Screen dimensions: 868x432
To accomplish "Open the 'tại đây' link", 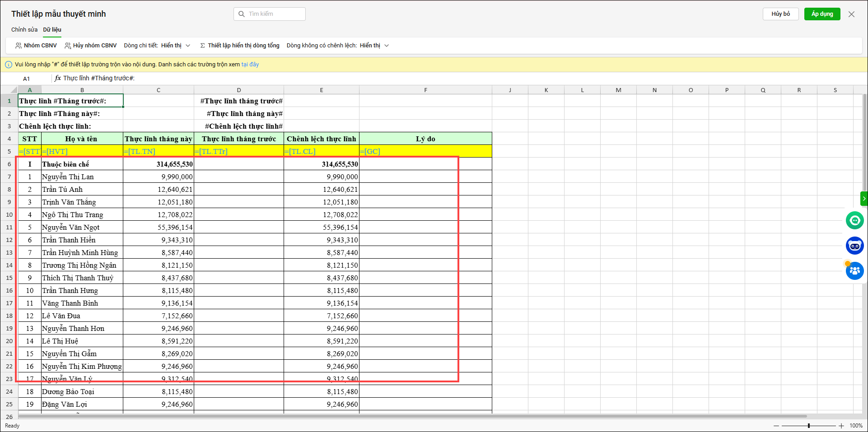I will coord(250,65).
